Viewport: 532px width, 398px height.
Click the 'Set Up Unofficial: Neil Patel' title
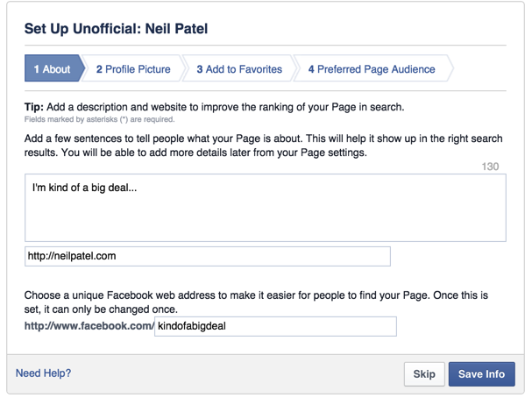click(x=116, y=29)
